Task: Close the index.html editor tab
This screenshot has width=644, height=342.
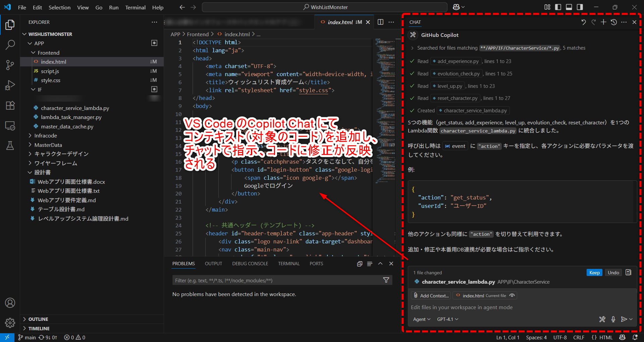Action: (368, 22)
